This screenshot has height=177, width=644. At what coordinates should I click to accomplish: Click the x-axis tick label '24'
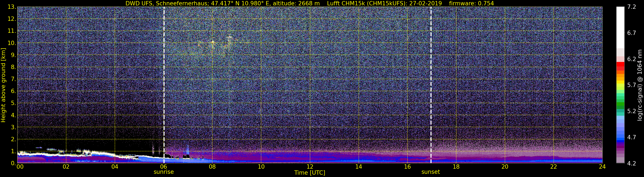coord(602,167)
